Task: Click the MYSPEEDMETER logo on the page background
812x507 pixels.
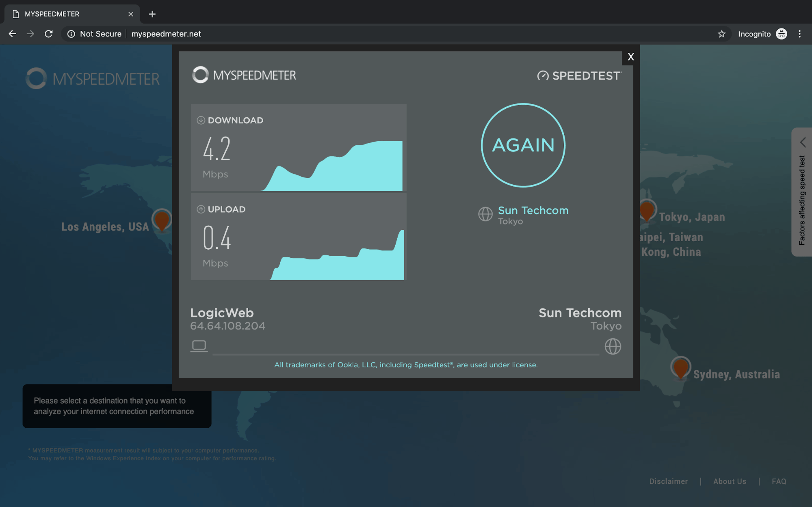Action: click(x=93, y=79)
